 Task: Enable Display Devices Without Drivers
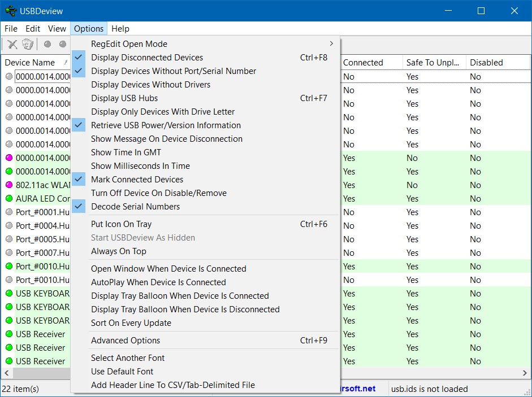click(x=205, y=84)
